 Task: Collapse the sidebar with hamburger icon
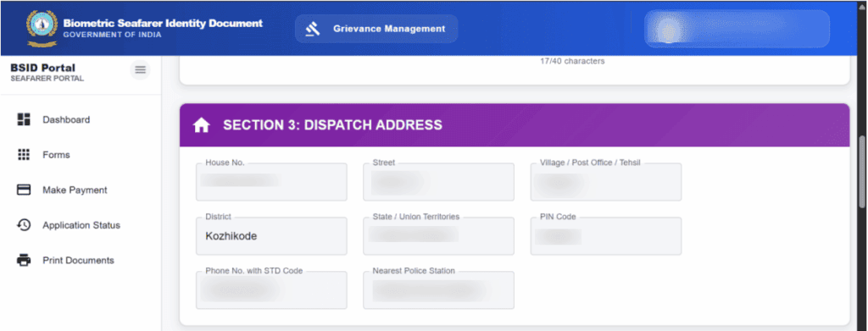pos(140,69)
